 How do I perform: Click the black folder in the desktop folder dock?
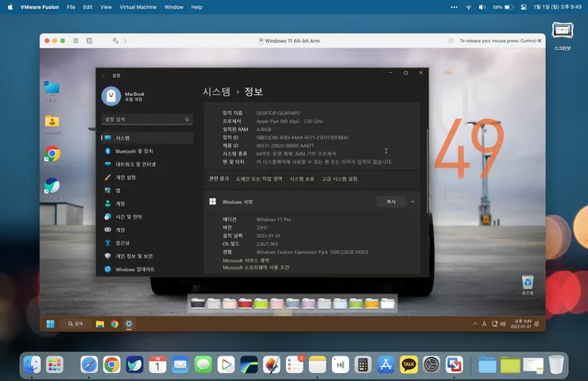(x=198, y=303)
